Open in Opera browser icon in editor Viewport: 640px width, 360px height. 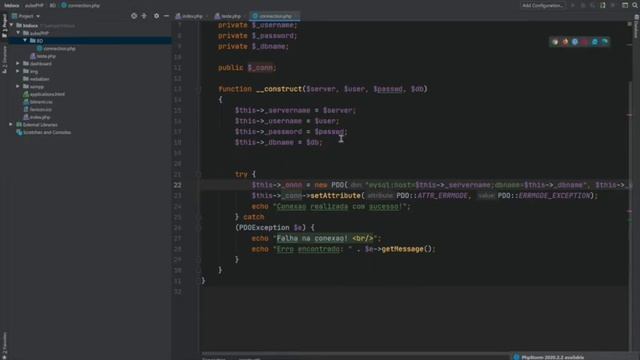click(x=585, y=42)
